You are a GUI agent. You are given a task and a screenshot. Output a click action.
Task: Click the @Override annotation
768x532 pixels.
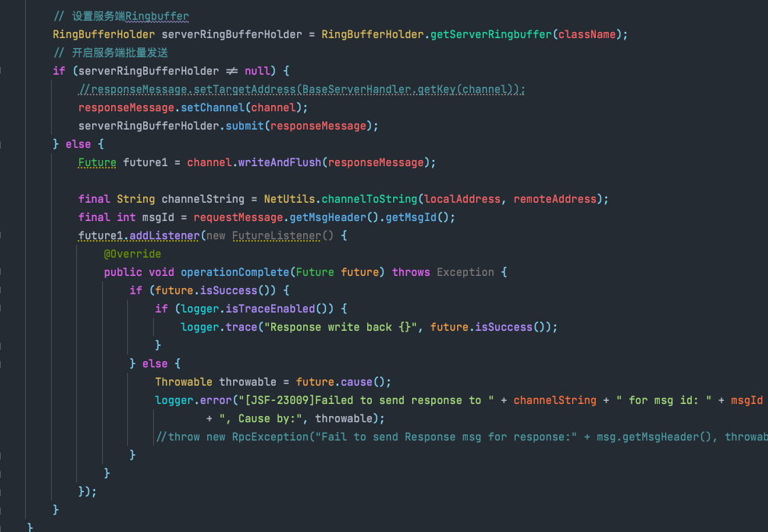pos(133,255)
